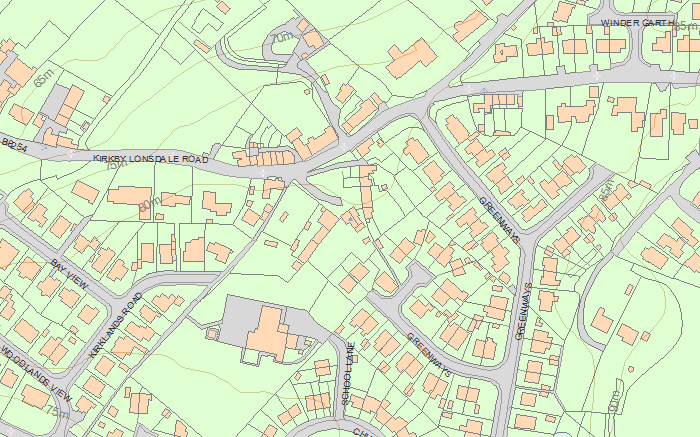Select the BAY VIEW road label
The height and width of the screenshot is (437, 700).
click(69, 274)
